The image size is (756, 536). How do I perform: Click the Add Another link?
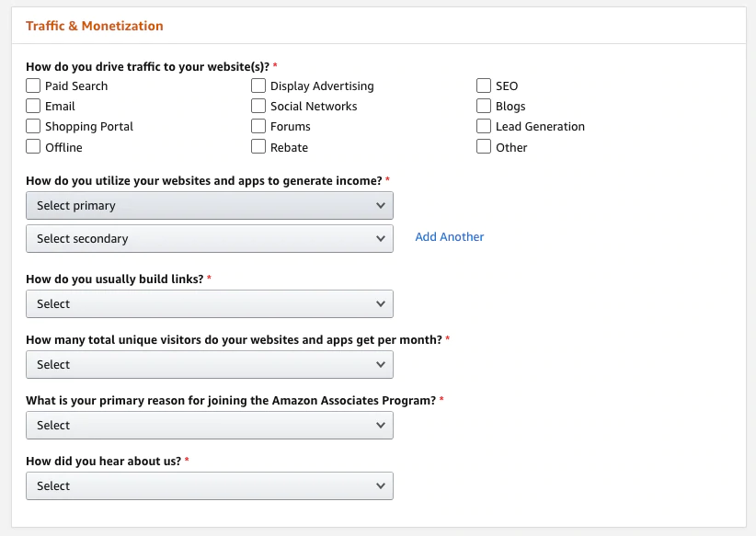(x=449, y=237)
